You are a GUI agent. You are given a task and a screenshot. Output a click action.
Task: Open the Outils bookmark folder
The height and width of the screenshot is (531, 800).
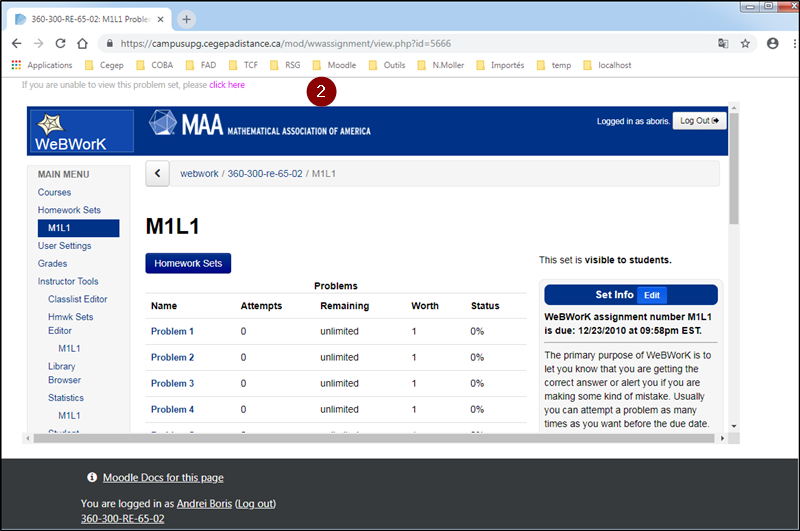click(386, 65)
